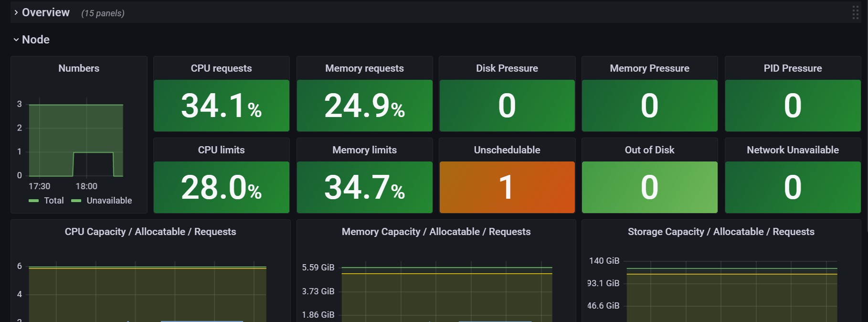Open the Memory requests panel title
This screenshot has height=322, width=868.
click(364, 68)
